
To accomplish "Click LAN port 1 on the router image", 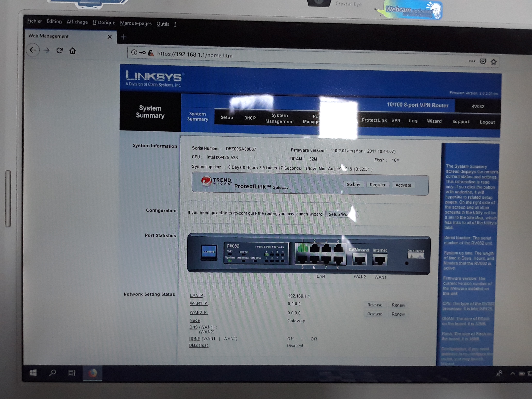I will (x=303, y=248).
